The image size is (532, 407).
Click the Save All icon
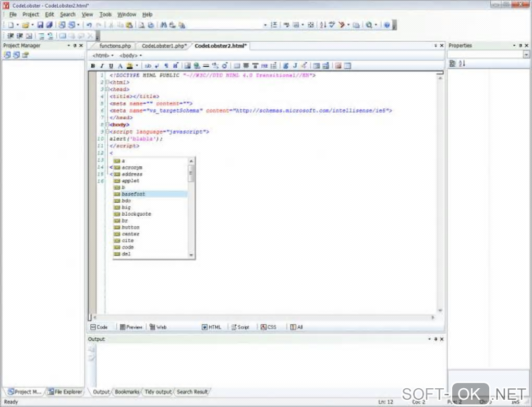click(49, 25)
